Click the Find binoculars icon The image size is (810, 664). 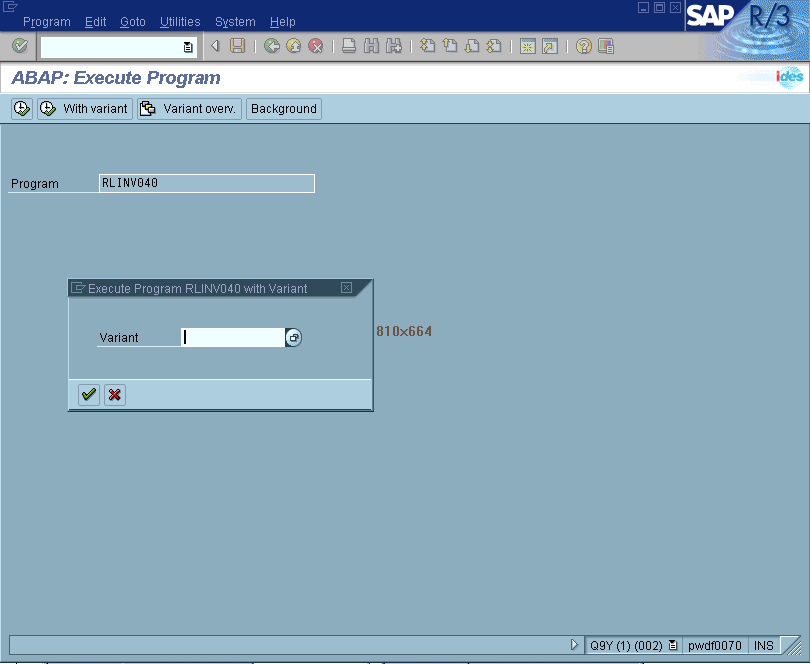[371, 46]
